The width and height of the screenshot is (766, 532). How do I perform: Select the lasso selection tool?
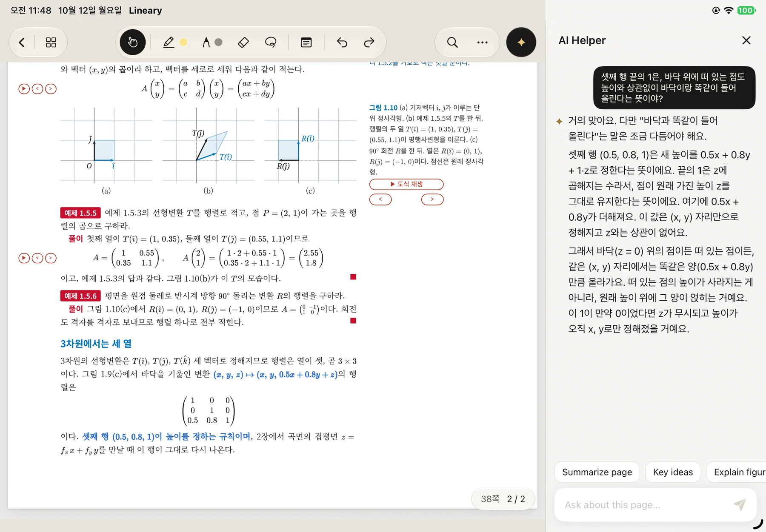(x=271, y=42)
